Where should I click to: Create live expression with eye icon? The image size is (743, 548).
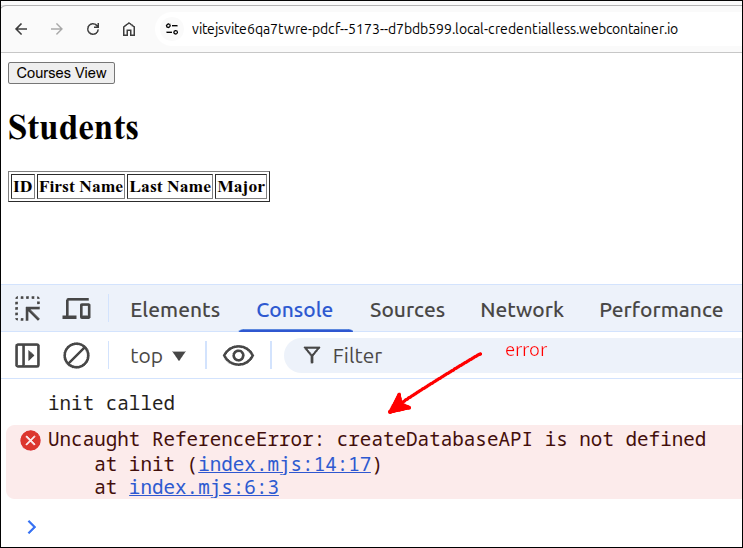point(238,355)
